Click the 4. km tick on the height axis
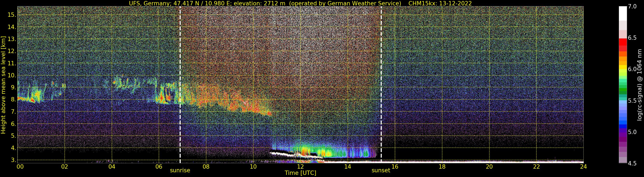The height and width of the screenshot is (177, 644). click(x=13, y=148)
